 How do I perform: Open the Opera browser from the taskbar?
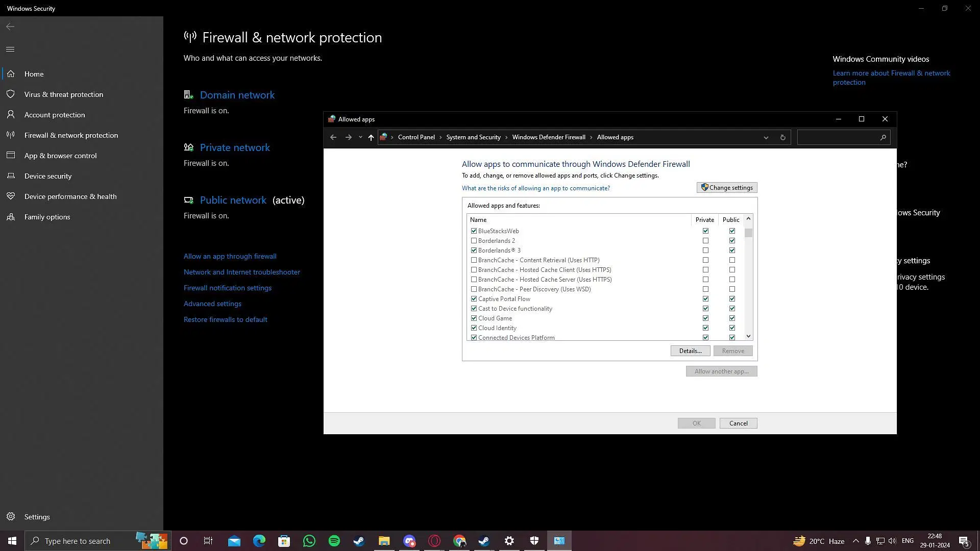click(434, 541)
